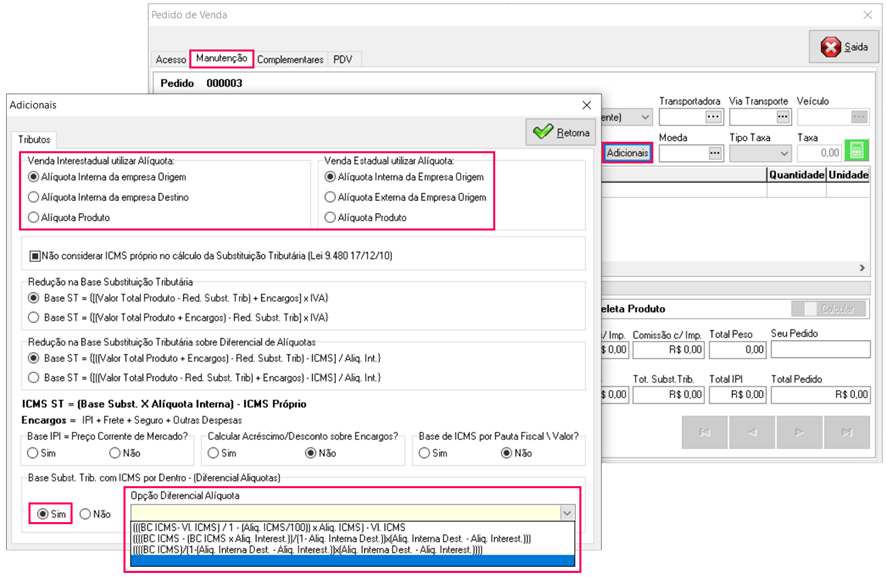This screenshot has height=577, width=886.
Task: Switch to the Complementares tab
Action: (290, 60)
